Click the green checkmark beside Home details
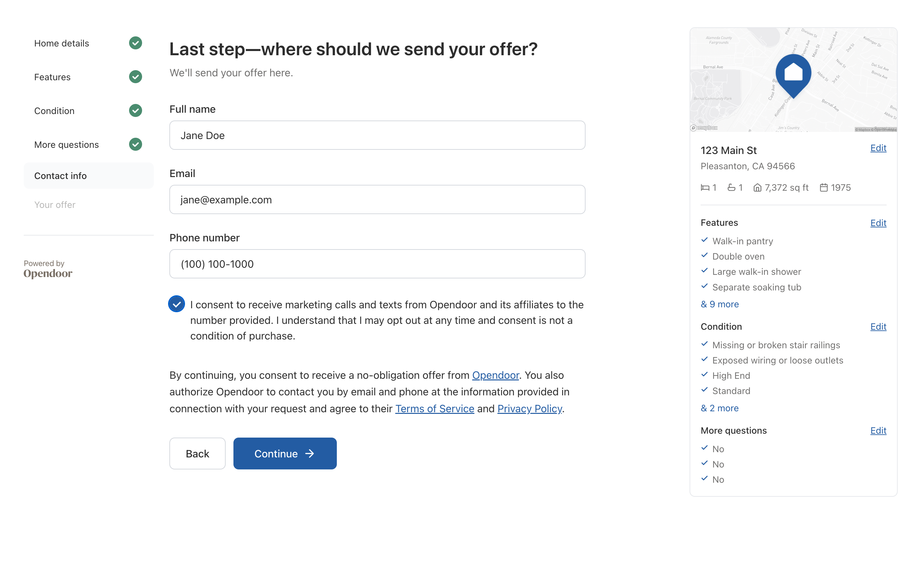Image resolution: width=924 pixels, height=575 pixels. click(135, 43)
